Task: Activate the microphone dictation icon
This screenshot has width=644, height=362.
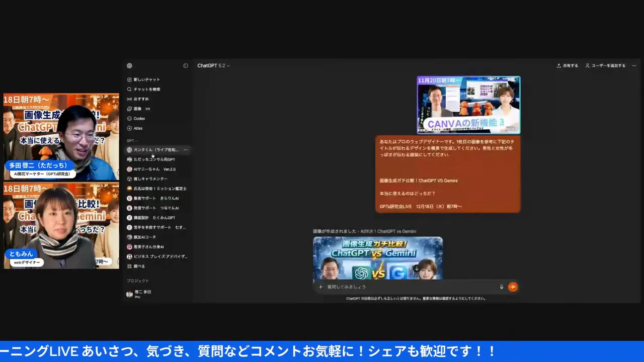Action: [x=501, y=287]
